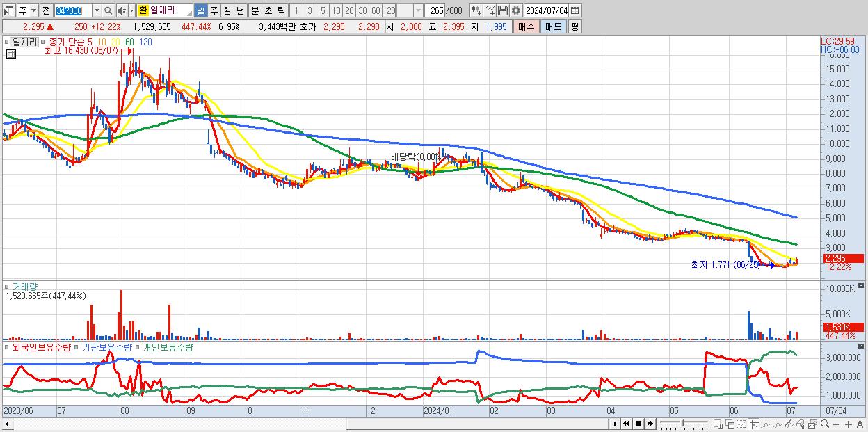Click the overlapping windows icon in bottom toolbar
This screenshot has width=868, height=432.
(x=730, y=424)
